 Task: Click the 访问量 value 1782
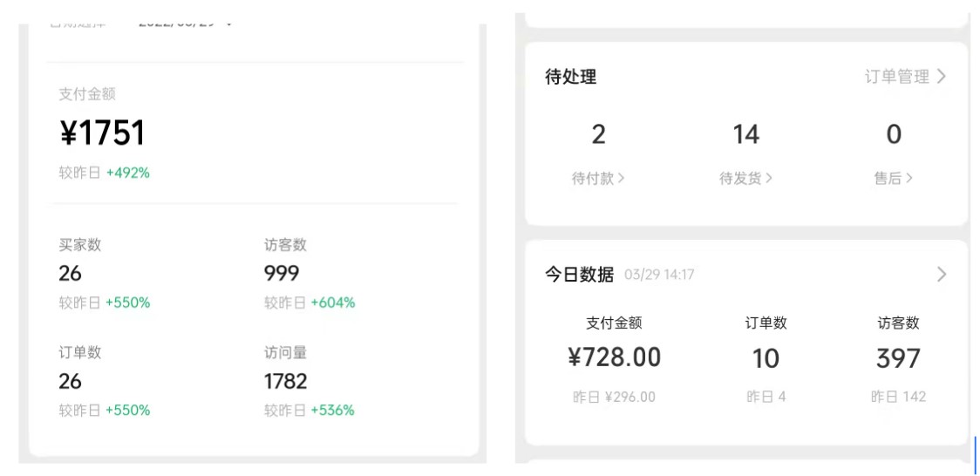[x=286, y=381]
